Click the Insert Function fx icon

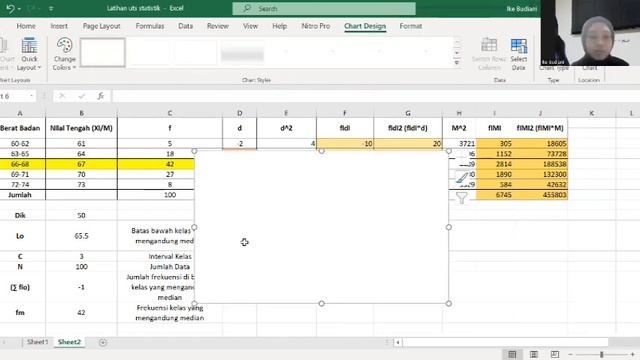[x=100, y=96]
